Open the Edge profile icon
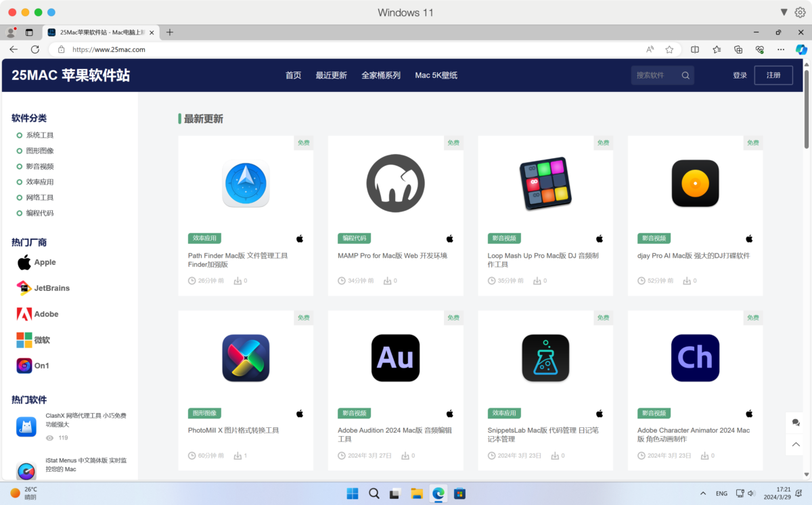 point(11,32)
